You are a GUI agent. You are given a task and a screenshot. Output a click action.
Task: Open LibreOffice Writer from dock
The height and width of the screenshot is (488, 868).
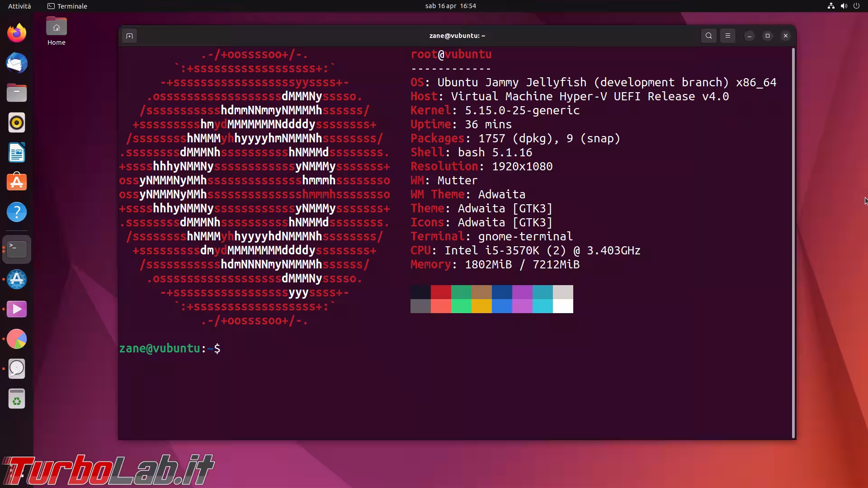point(17,153)
